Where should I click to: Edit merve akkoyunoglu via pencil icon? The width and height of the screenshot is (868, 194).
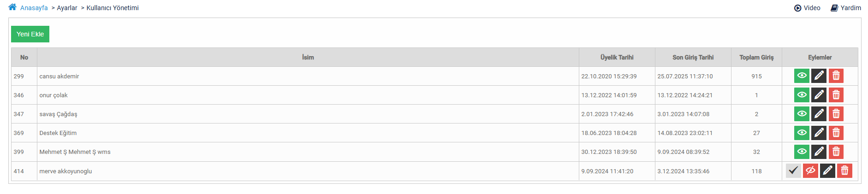click(x=827, y=170)
